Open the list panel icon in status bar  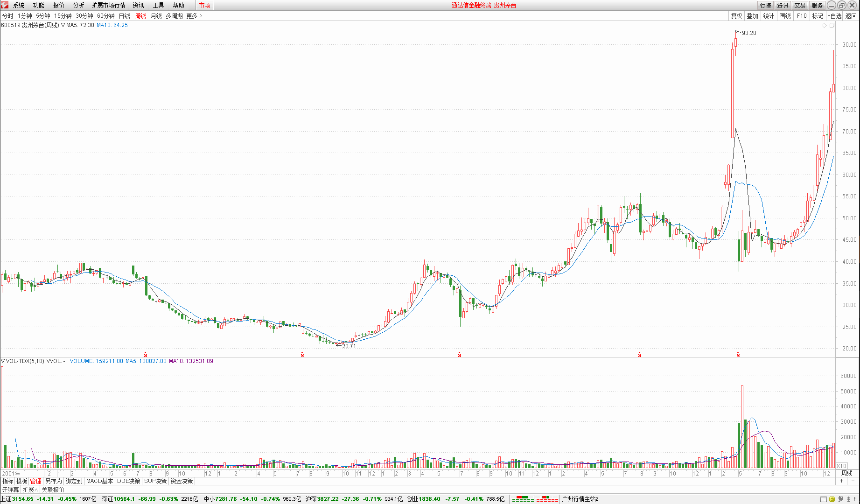click(824, 499)
